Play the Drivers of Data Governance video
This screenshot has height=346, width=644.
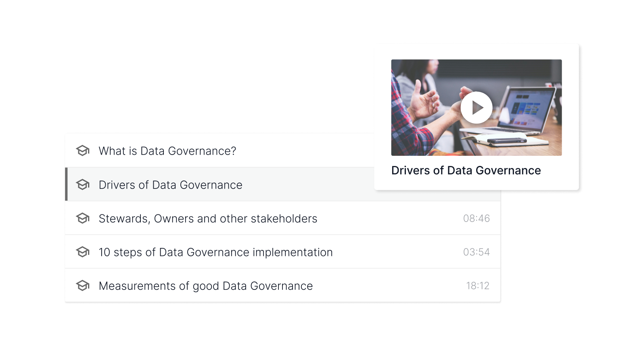click(476, 108)
